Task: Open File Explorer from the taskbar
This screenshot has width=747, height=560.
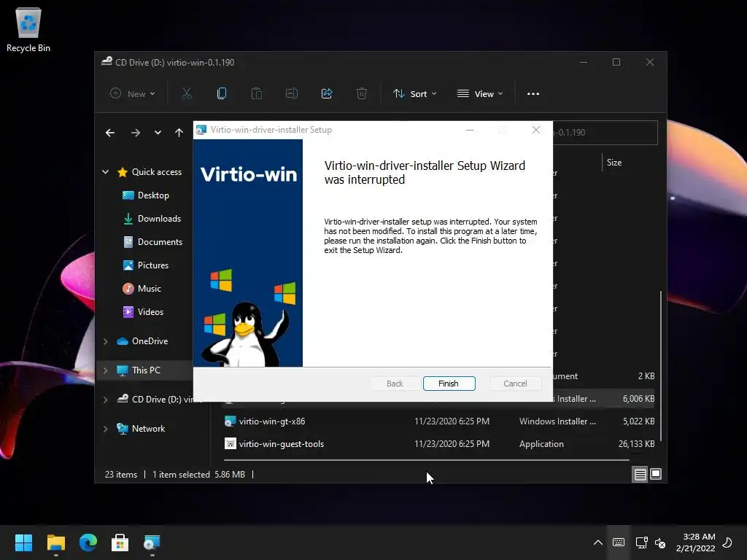Action: coord(55,542)
